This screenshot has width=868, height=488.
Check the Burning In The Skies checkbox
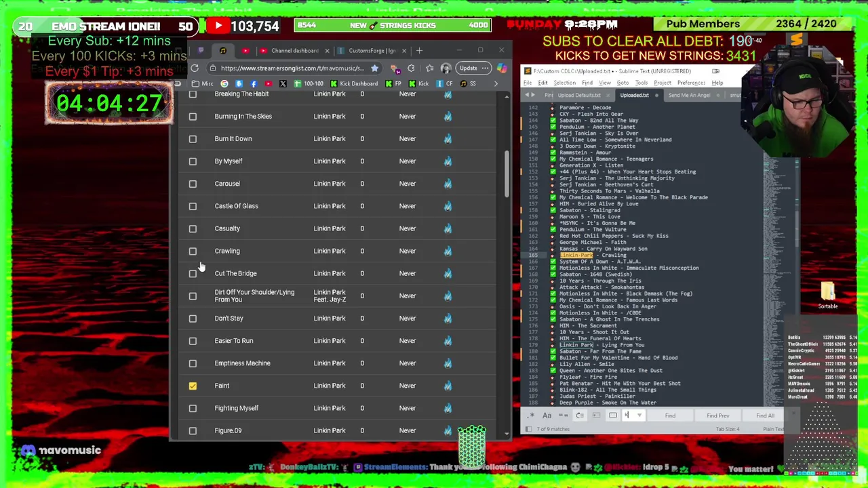pyautogui.click(x=193, y=117)
